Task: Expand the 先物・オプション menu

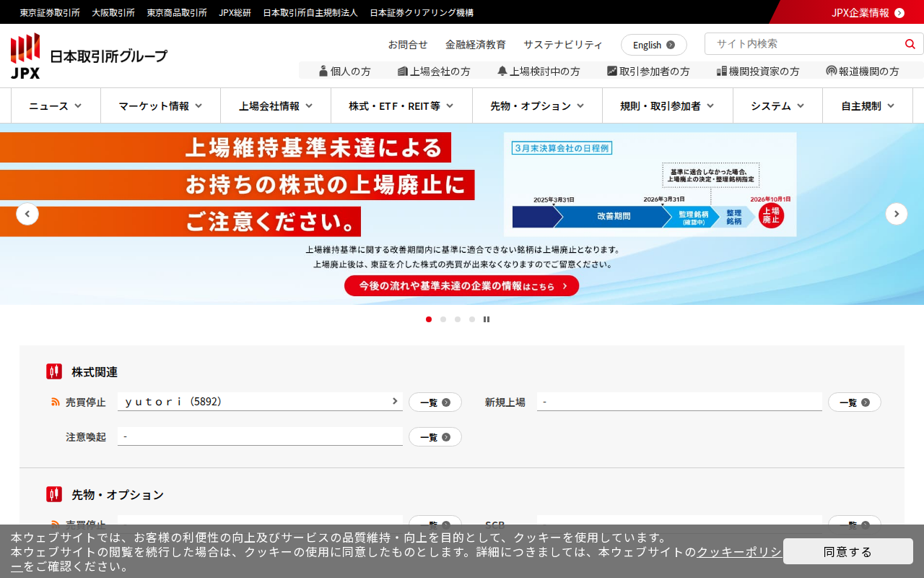Action: [x=537, y=105]
